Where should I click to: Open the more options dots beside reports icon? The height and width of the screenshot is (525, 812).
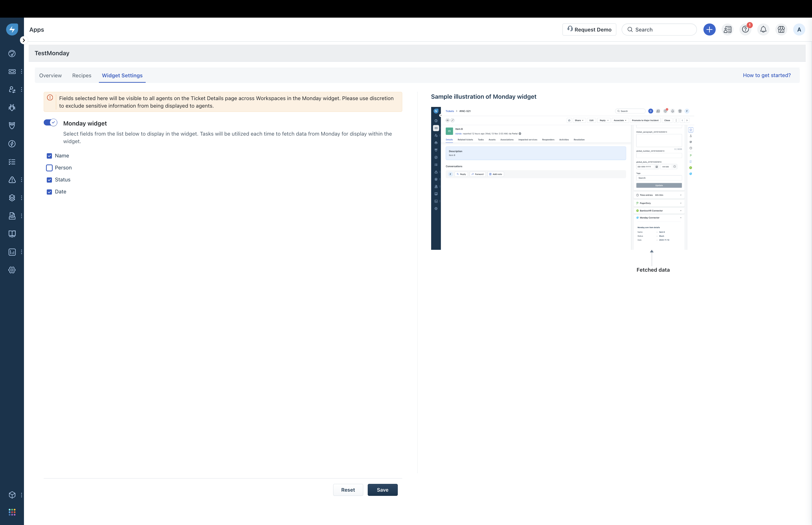21,252
